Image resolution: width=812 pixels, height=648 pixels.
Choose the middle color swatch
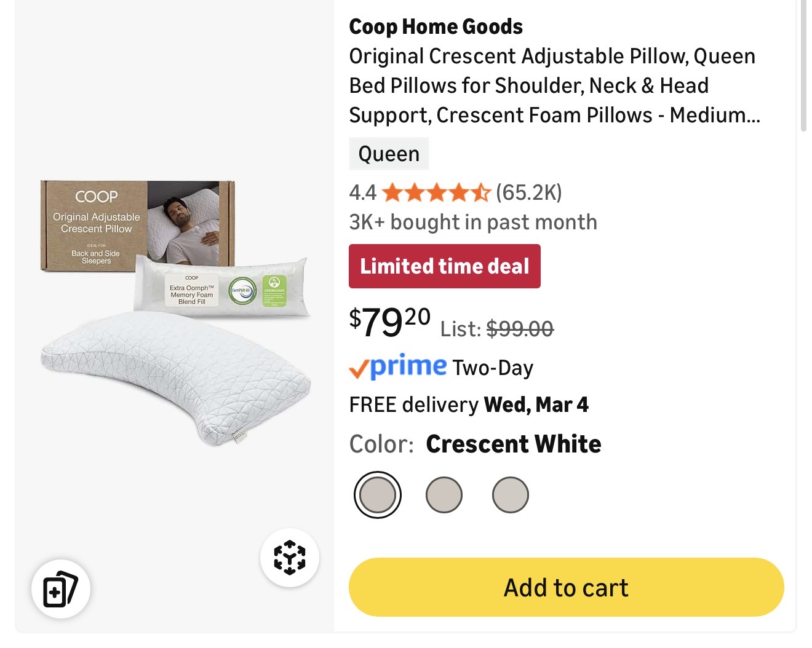444,495
